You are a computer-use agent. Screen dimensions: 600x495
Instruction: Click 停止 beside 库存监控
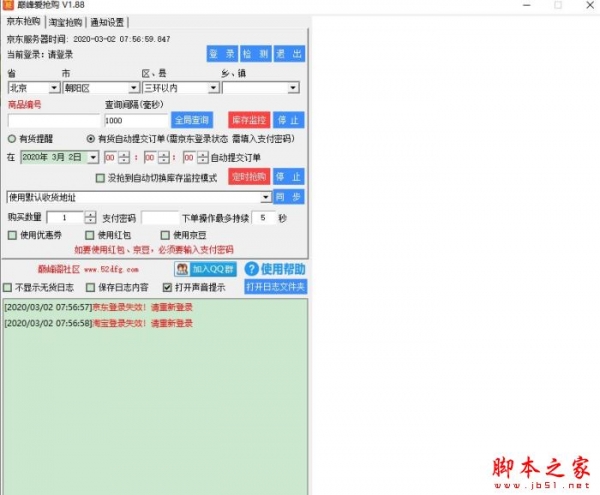pyautogui.click(x=289, y=120)
